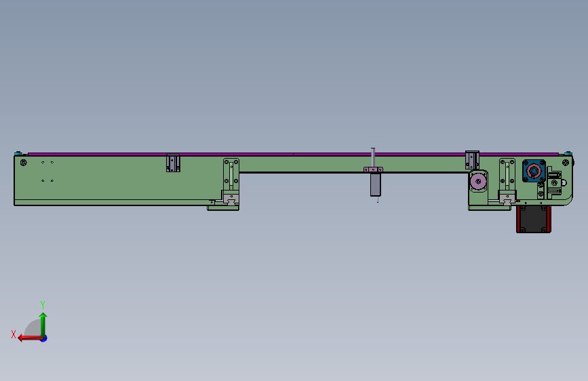The width and height of the screenshot is (588, 381).
Task: Select the screw at the top-left plate corner
Action: tap(23, 163)
